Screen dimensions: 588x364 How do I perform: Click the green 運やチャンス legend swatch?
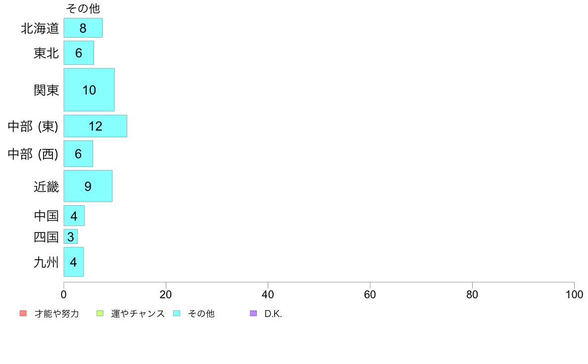point(100,314)
